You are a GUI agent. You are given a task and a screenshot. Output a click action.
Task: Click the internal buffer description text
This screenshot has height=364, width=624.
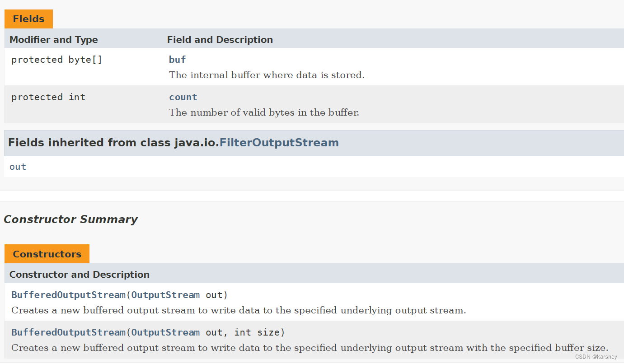pos(267,75)
